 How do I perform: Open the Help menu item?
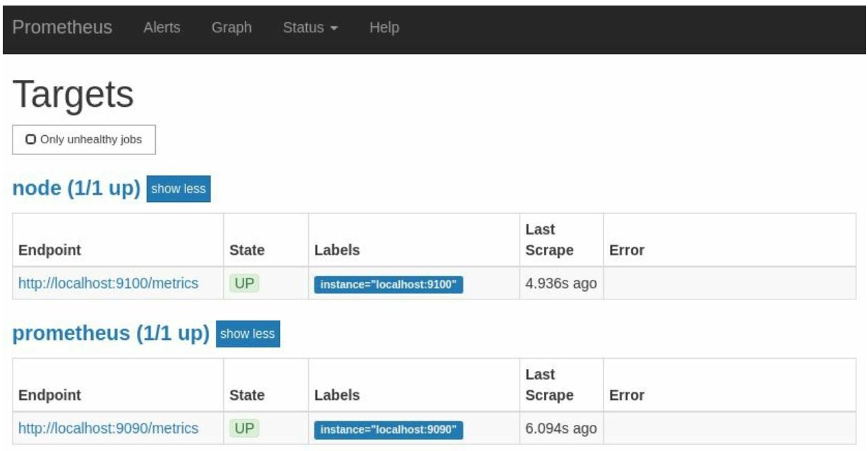coord(384,28)
